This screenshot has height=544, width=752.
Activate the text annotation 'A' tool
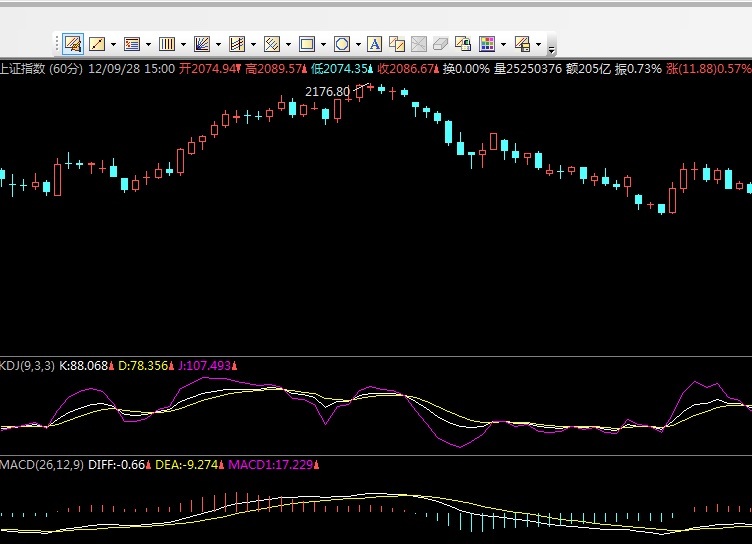coord(375,44)
